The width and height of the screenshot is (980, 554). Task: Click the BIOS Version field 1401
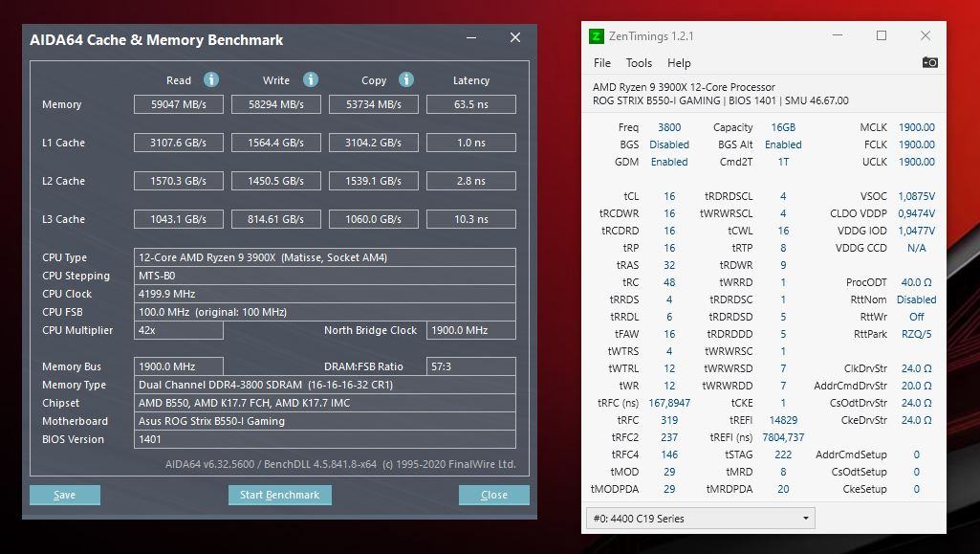click(x=325, y=439)
